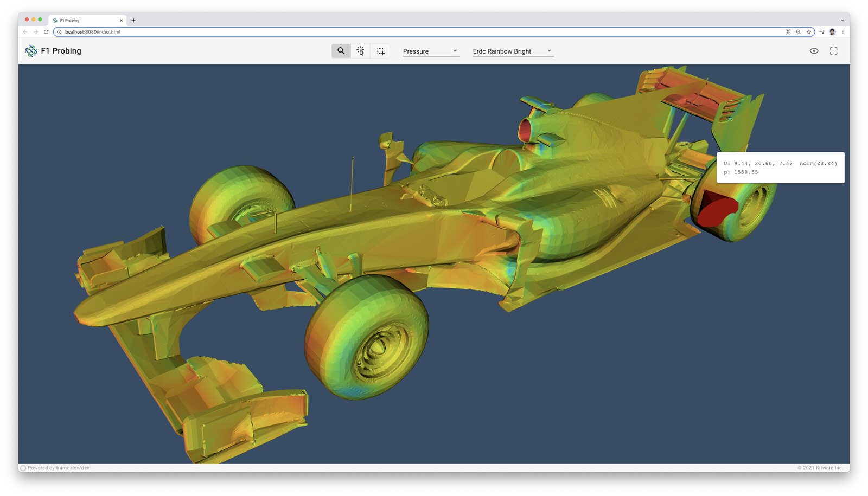Click the site info icon beside URL

click(59, 32)
